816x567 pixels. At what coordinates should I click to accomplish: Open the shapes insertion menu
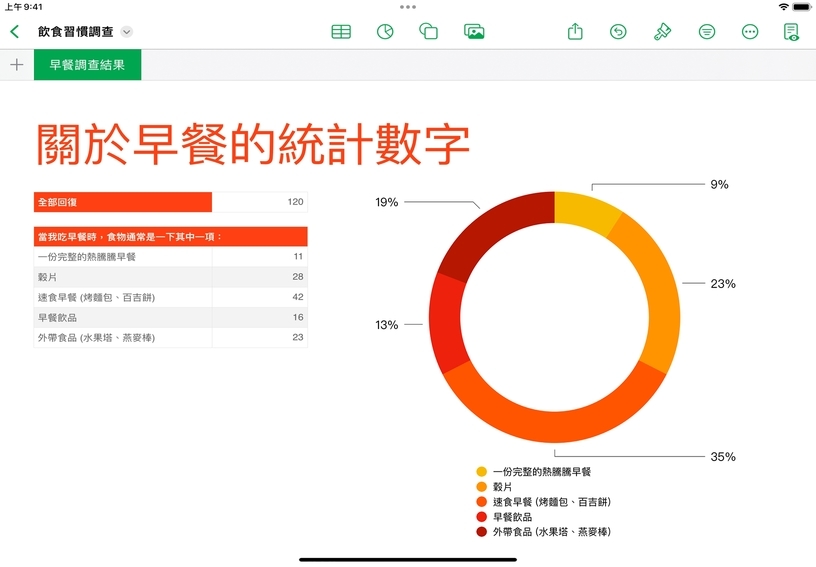tap(428, 32)
